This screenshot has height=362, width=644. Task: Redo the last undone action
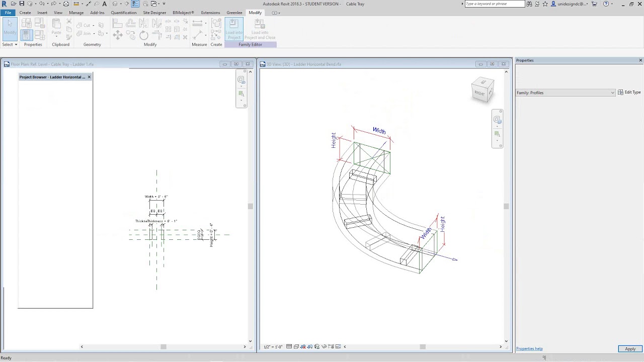[53, 4]
